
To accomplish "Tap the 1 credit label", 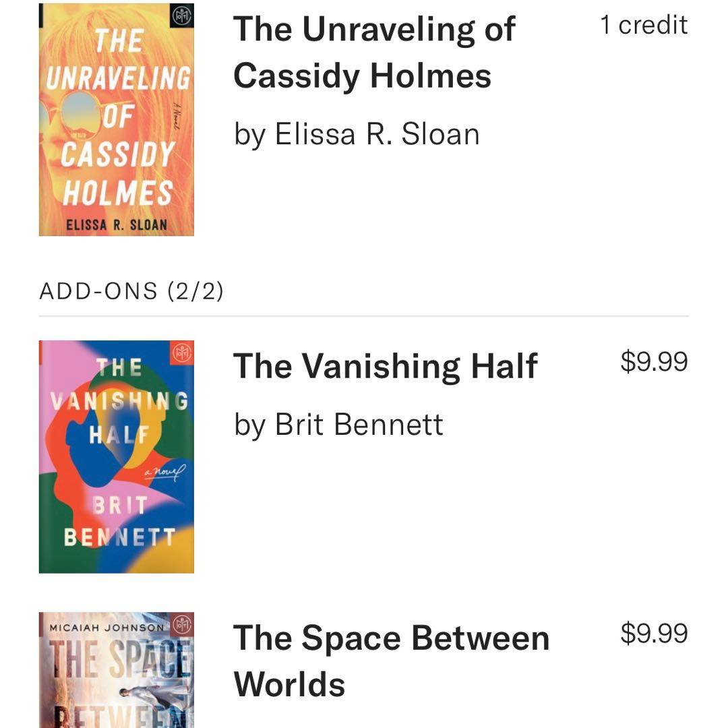I will click(644, 25).
